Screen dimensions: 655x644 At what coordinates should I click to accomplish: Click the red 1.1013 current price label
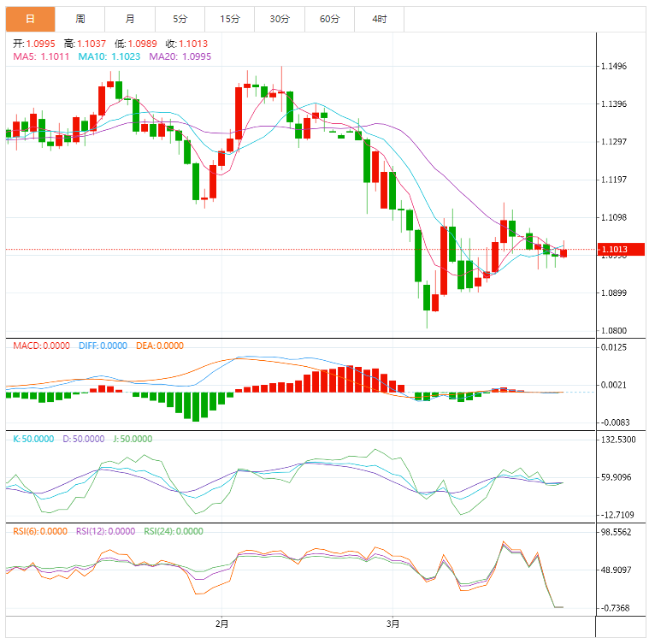(621, 250)
